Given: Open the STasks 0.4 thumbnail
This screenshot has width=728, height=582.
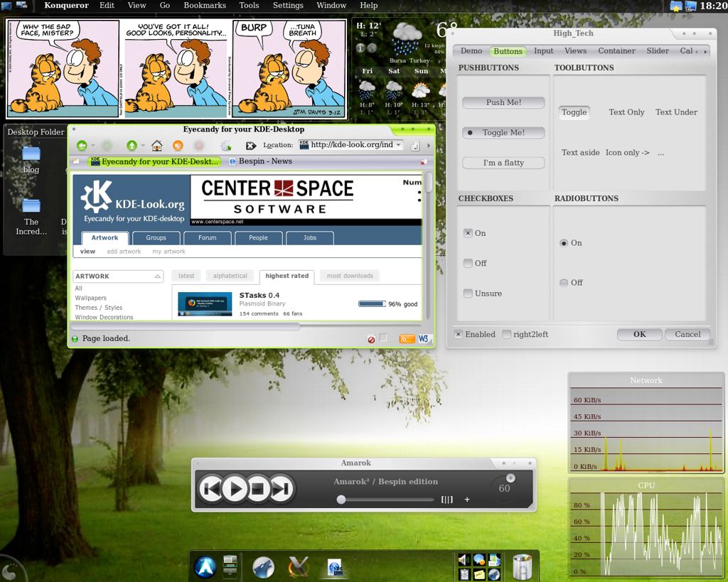Looking at the screenshot, I should [x=205, y=304].
